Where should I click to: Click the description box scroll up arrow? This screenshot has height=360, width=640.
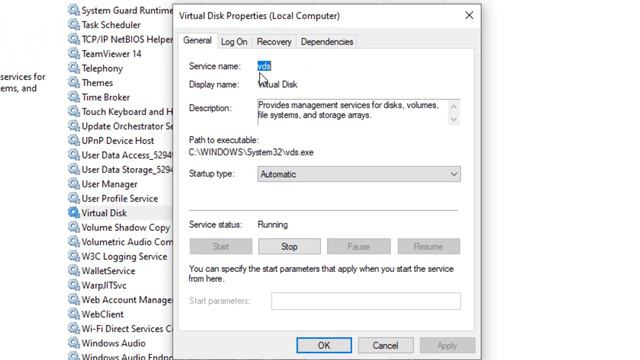(x=453, y=106)
